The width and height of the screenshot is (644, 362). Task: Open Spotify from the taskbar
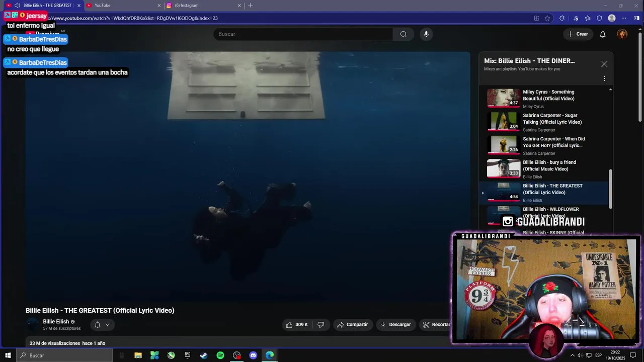(220, 355)
